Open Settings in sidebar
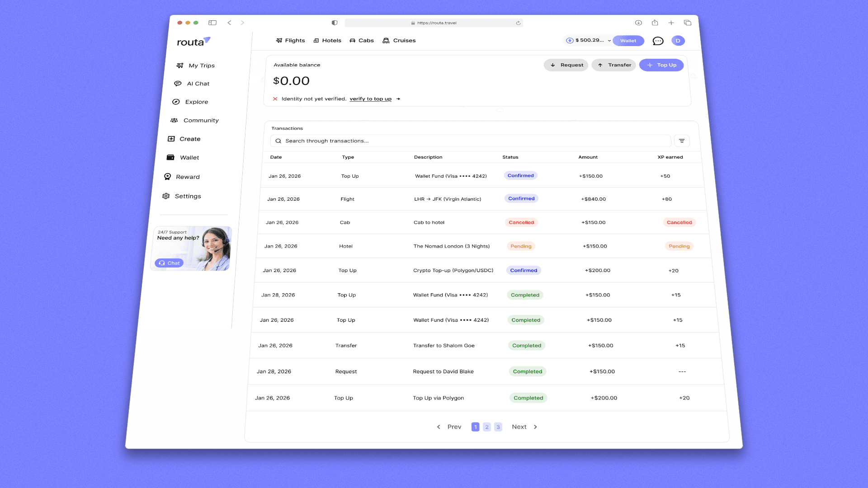868x488 pixels. [182, 197]
